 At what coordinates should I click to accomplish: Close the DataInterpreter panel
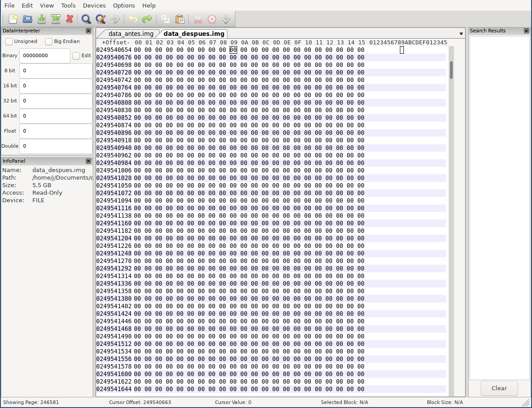88,31
